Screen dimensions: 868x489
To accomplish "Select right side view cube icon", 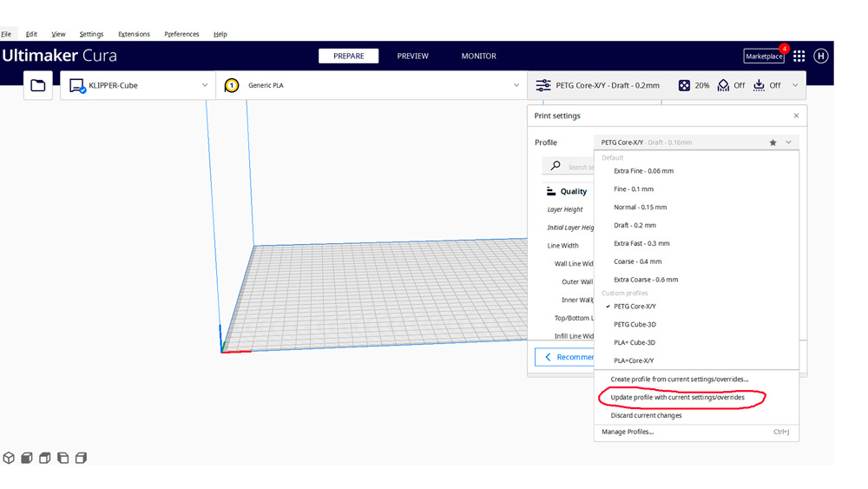I will pos(81,458).
